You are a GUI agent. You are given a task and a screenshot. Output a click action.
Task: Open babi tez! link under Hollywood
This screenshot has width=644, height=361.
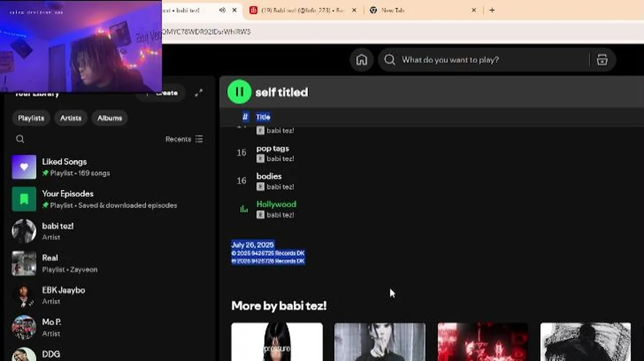pos(280,215)
